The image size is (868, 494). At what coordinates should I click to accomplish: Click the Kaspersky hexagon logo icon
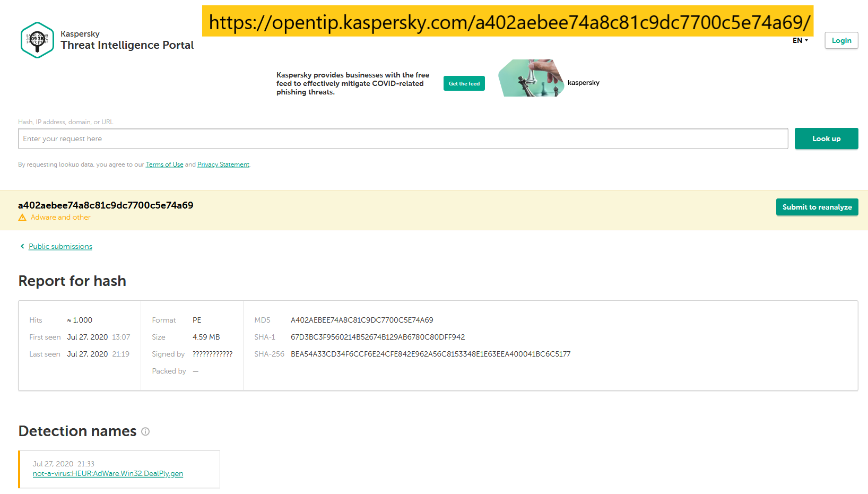tap(37, 40)
